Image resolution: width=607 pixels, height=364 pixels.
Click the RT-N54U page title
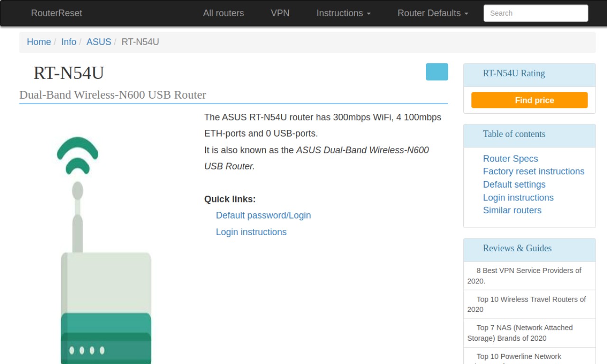(x=69, y=73)
